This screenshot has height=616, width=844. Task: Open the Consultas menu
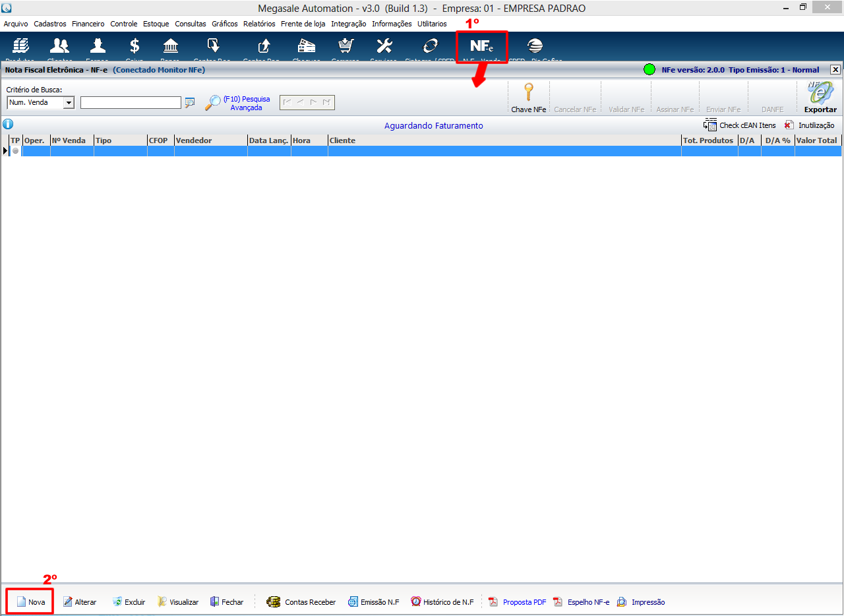coord(191,24)
